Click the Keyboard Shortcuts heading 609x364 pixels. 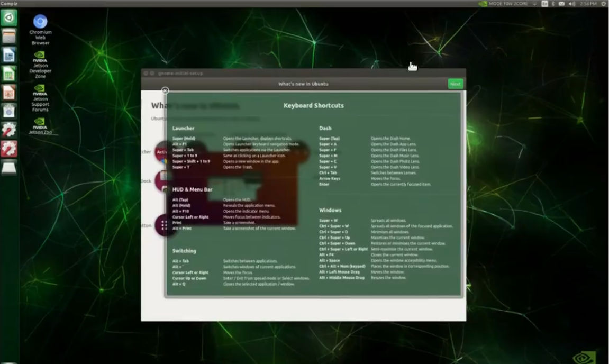[313, 105]
